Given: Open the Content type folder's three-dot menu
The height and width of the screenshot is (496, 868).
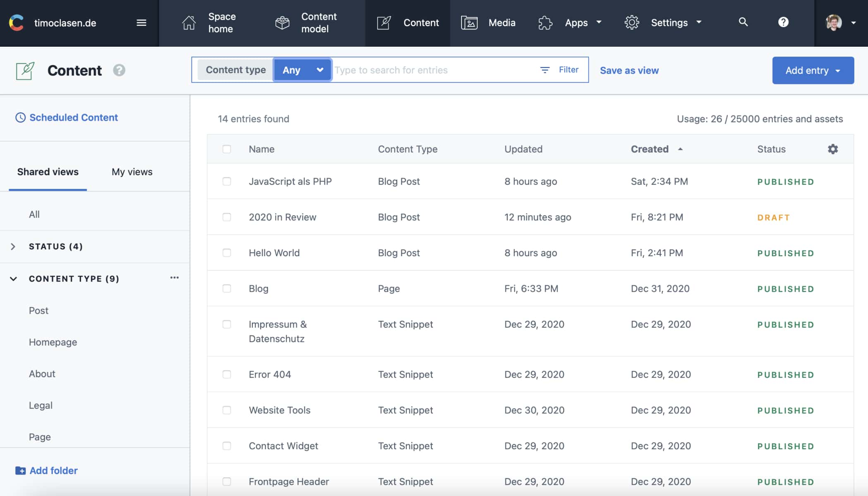Looking at the screenshot, I should click(x=175, y=278).
